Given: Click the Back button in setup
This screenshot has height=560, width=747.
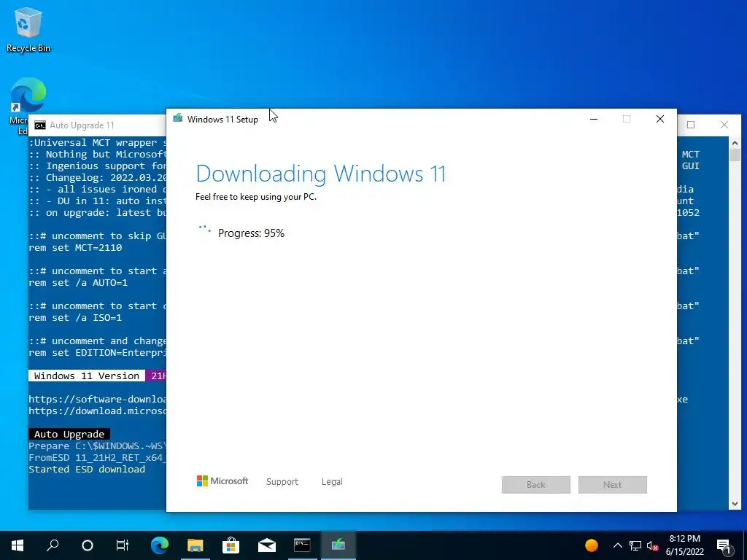Looking at the screenshot, I should 536,485.
